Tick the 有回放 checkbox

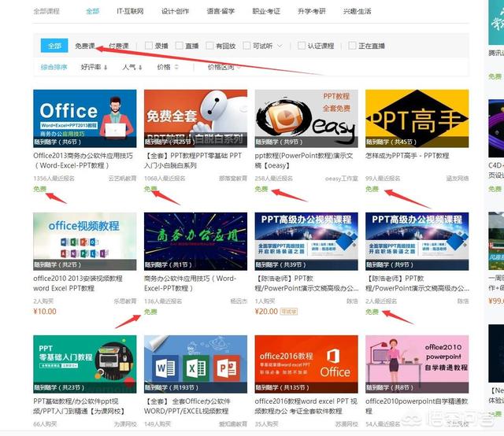coord(209,46)
